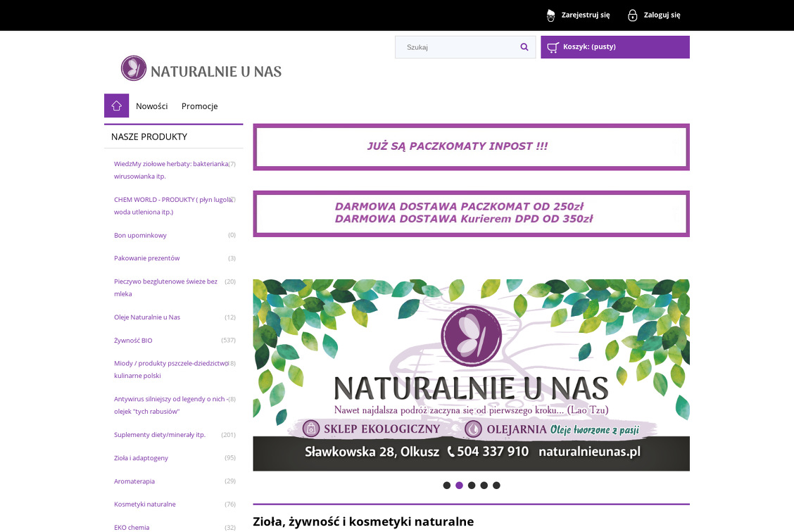Screen dimensions: 794x532
Task: Click the home icon button
Action: [116, 106]
